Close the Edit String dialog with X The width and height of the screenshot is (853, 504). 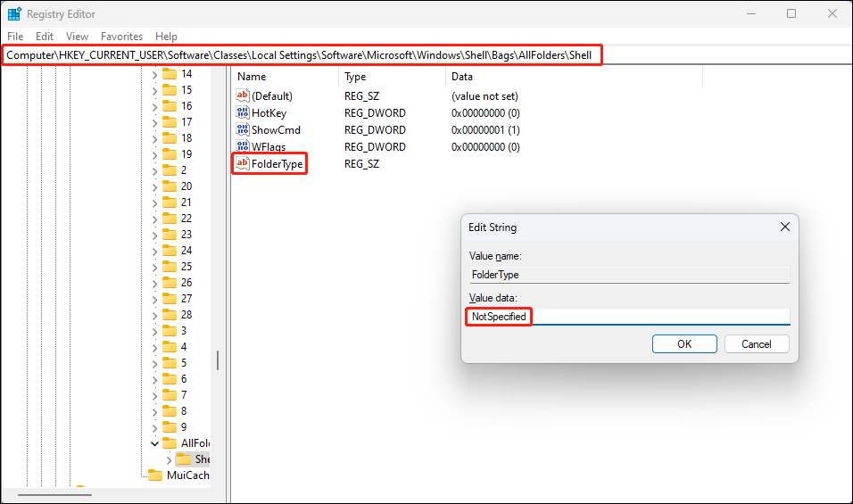point(784,227)
